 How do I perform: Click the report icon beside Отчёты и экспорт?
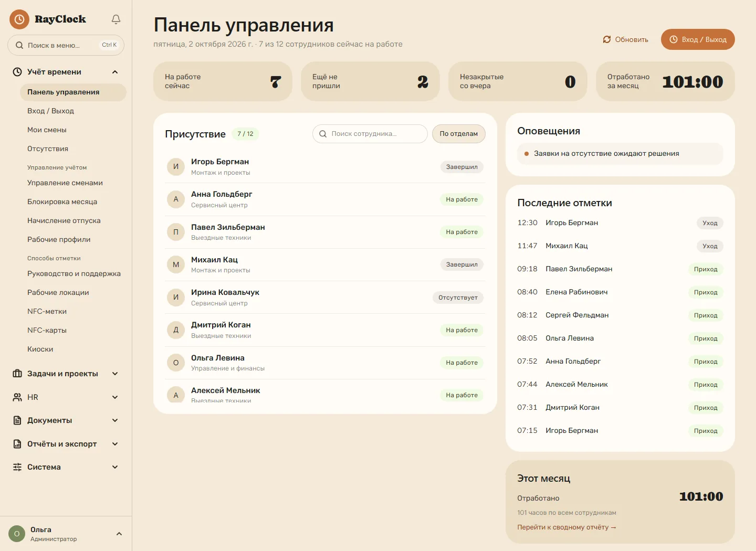(x=17, y=444)
